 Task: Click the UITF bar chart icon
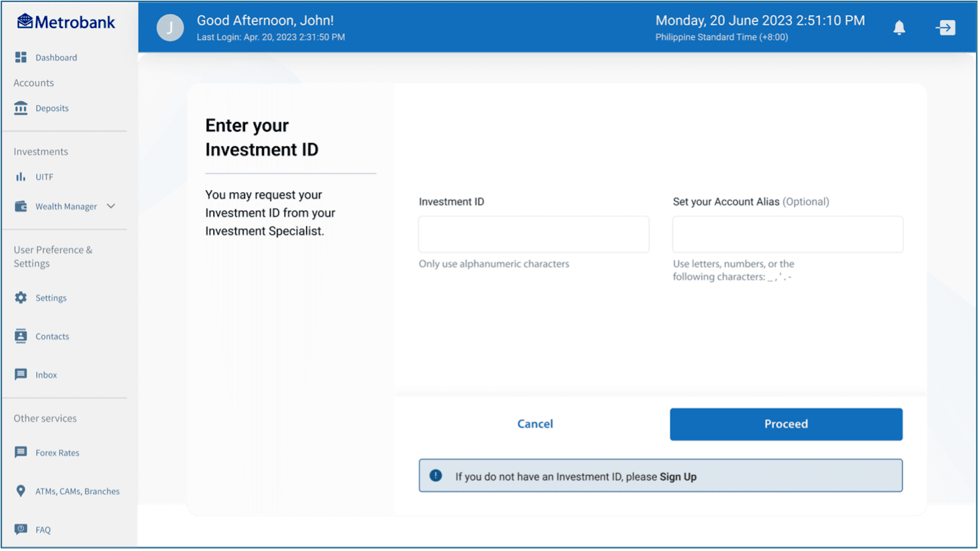tap(20, 177)
